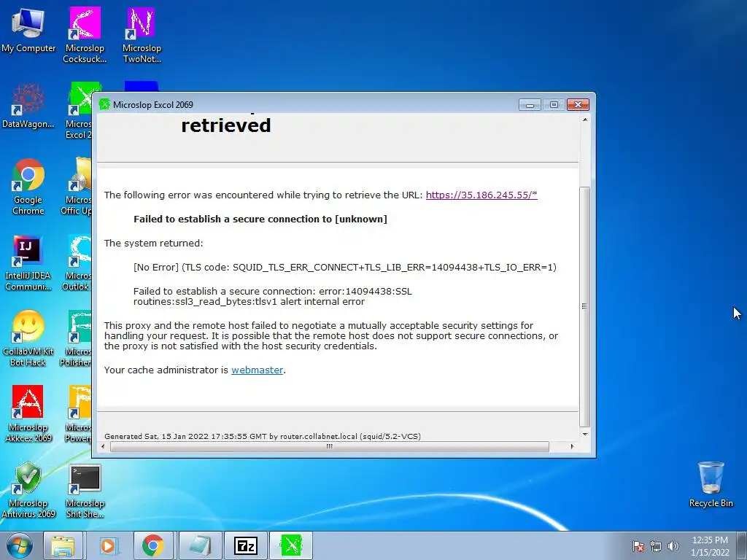Click 'Your cache administrator is' text
747x560 pixels.
pos(166,370)
